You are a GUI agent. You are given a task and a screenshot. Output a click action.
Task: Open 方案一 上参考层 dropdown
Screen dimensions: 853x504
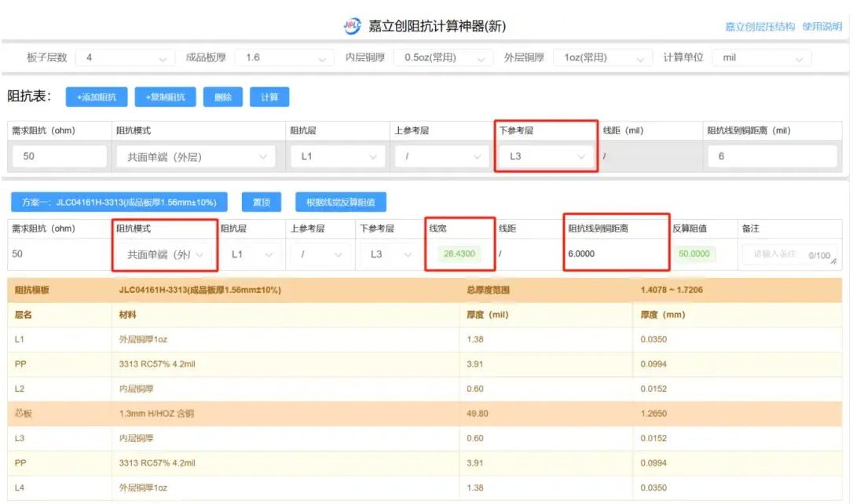click(320, 254)
